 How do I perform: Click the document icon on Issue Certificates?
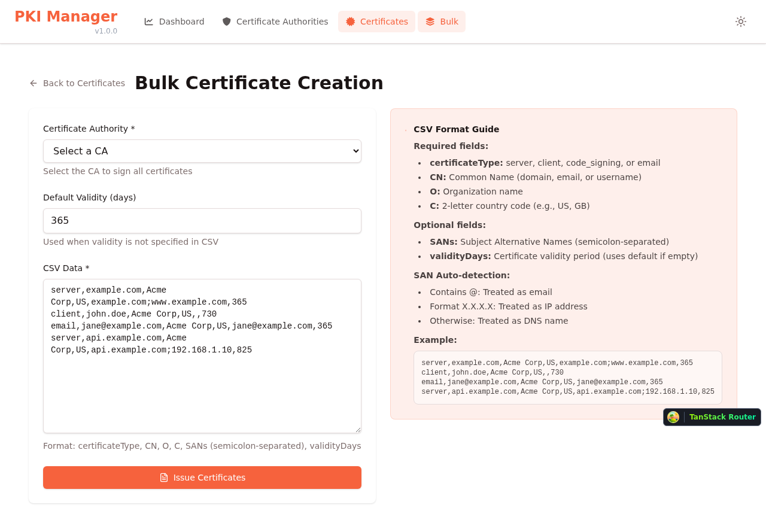[164, 478]
